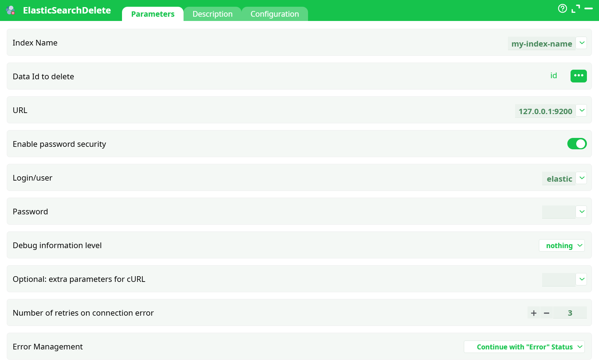Switch to the Description tab
Screen dimensions: 599x364
[212, 14]
